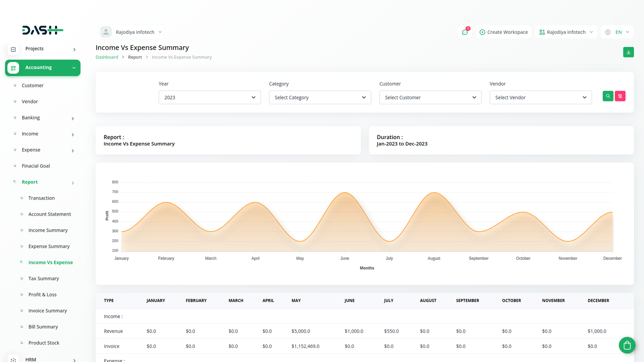This screenshot has width=644, height=362.
Task: Click the user avatar icon
Action: 106,32
